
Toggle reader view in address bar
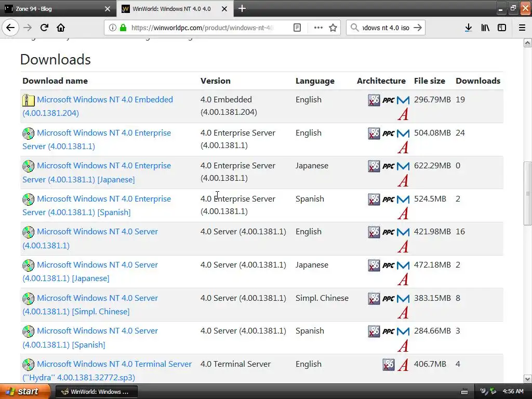pos(297,28)
